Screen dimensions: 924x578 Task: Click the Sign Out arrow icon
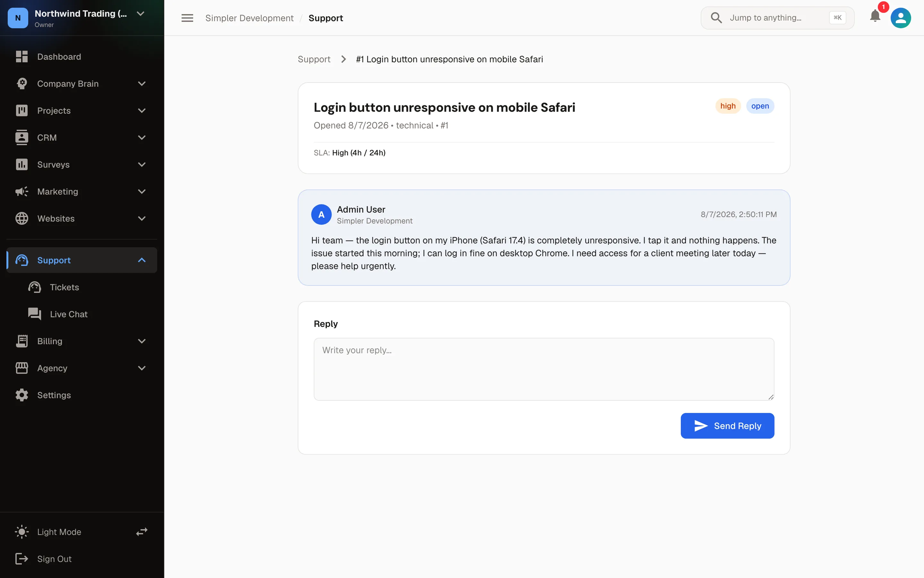click(22, 559)
